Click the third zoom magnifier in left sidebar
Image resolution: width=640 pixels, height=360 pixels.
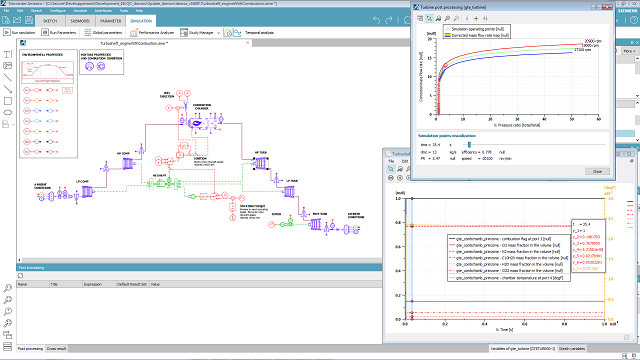coord(7,311)
